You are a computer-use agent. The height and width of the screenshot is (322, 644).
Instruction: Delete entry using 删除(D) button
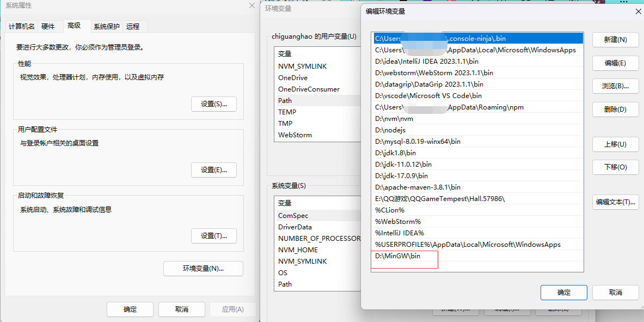615,110
